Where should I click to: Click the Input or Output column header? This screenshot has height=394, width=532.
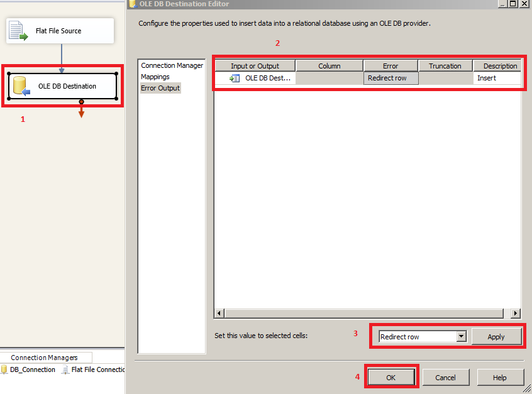pos(254,65)
